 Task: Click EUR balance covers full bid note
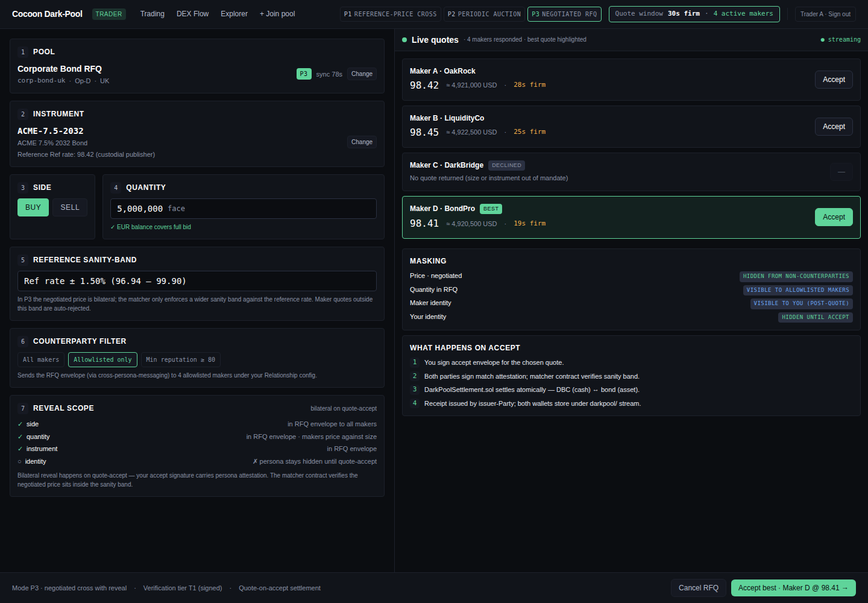(151, 227)
